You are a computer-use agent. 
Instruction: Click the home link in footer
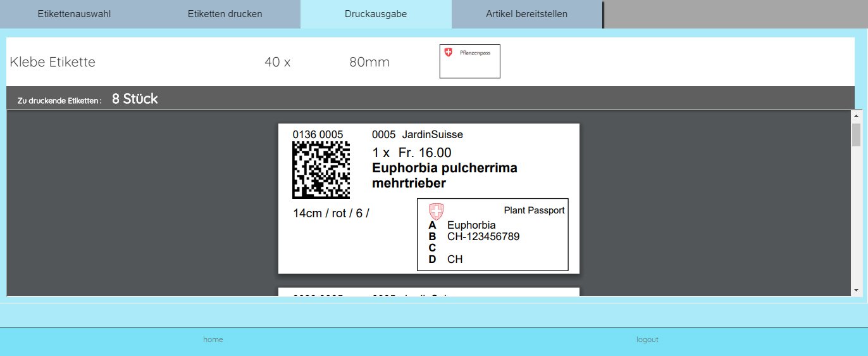[213, 340]
